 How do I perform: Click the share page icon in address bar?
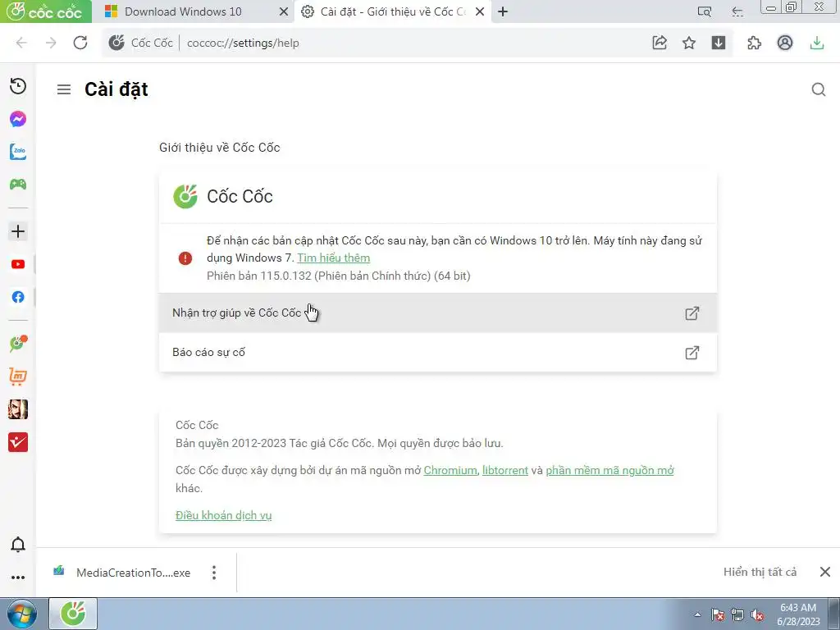[660, 43]
